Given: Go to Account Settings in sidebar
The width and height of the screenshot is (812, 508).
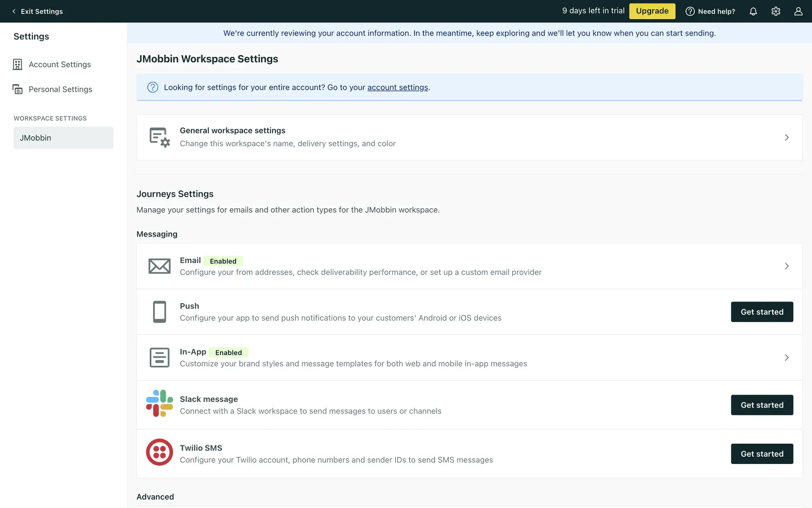Looking at the screenshot, I should (x=60, y=64).
